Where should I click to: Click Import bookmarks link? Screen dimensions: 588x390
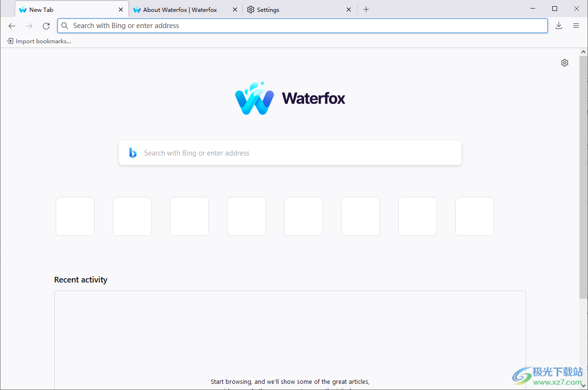[39, 41]
